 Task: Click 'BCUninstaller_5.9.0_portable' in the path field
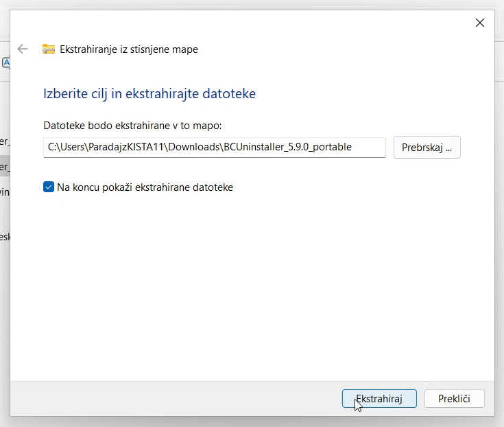tap(287, 147)
